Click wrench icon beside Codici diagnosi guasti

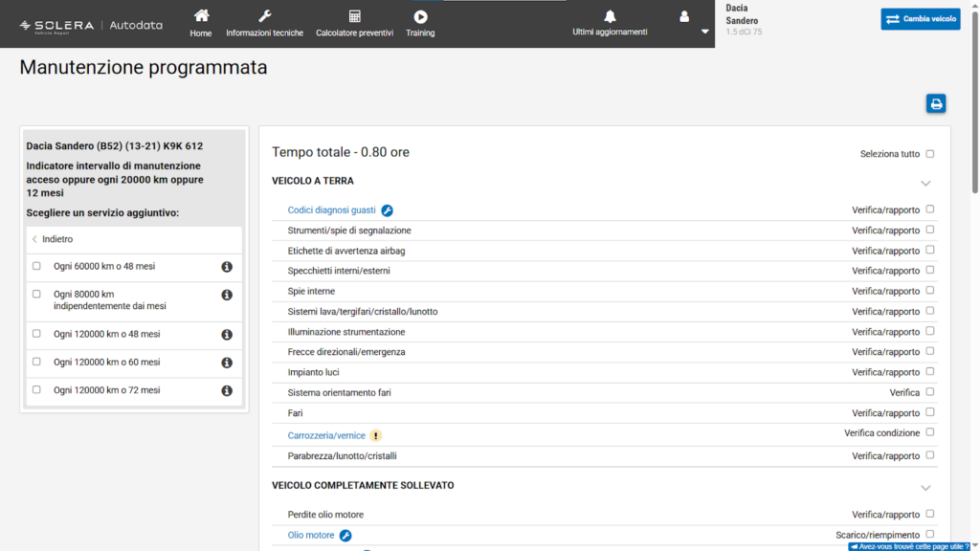[x=387, y=210]
